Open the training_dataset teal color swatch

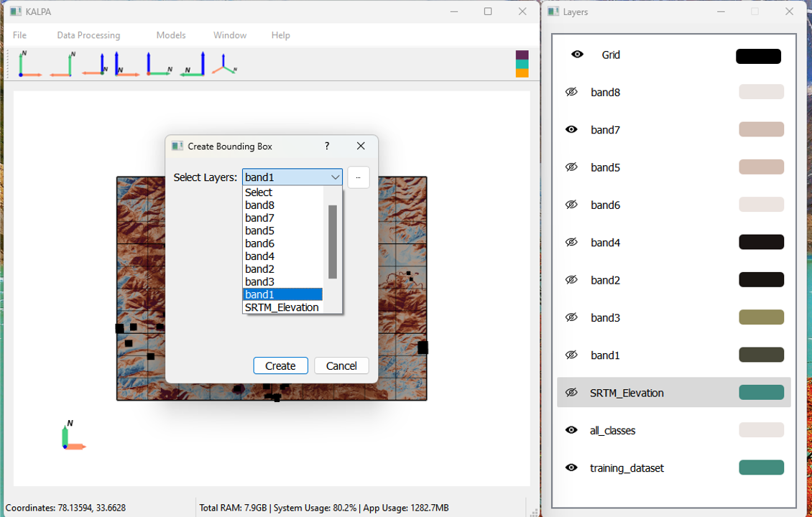tap(761, 467)
